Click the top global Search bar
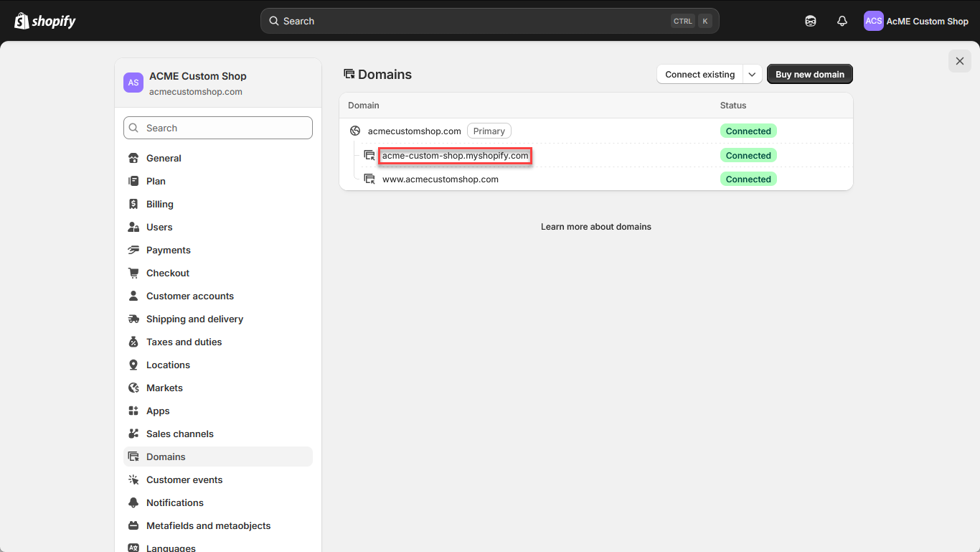Image resolution: width=980 pixels, height=552 pixels. 490,21
